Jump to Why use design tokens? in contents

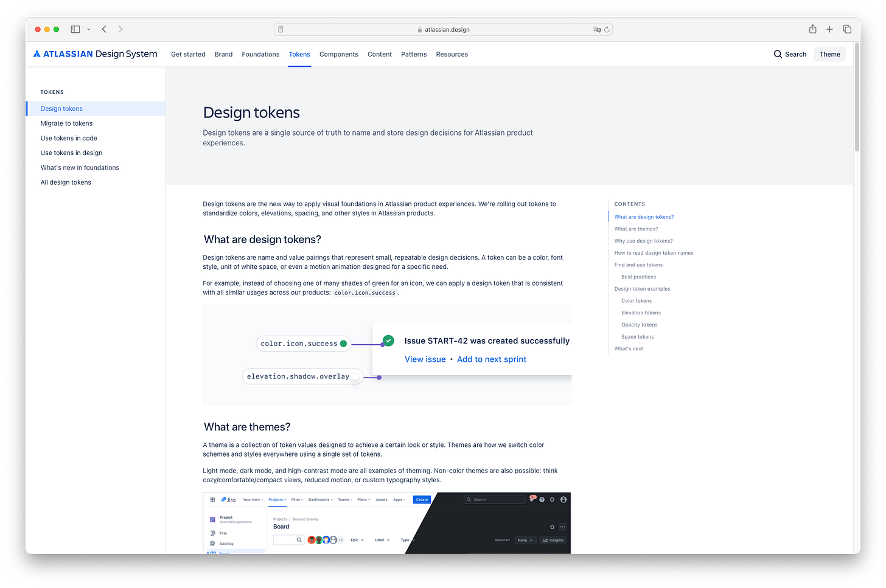coord(643,241)
